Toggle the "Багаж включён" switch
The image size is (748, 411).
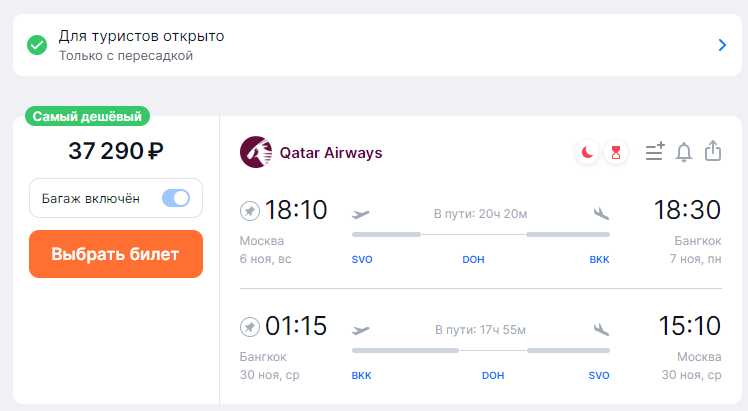(x=176, y=198)
